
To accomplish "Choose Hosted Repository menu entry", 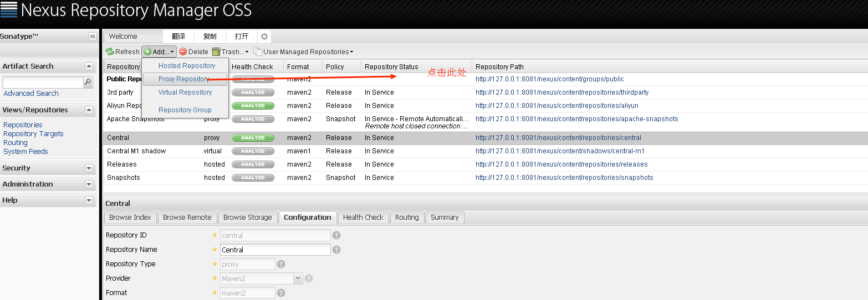I will point(187,66).
